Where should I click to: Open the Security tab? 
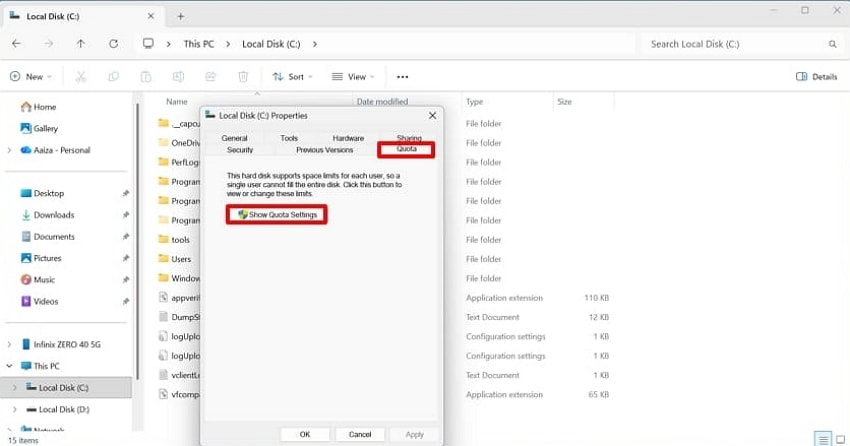240,150
